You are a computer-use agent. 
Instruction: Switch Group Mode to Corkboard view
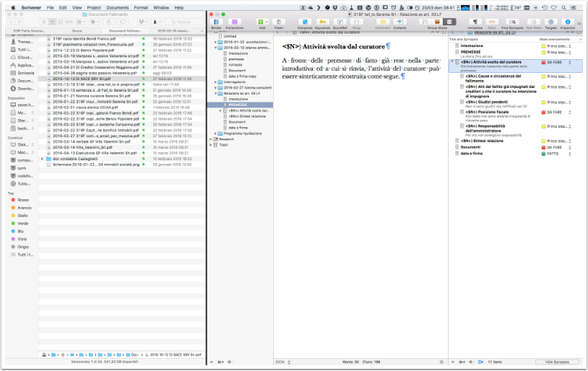click(437, 22)
